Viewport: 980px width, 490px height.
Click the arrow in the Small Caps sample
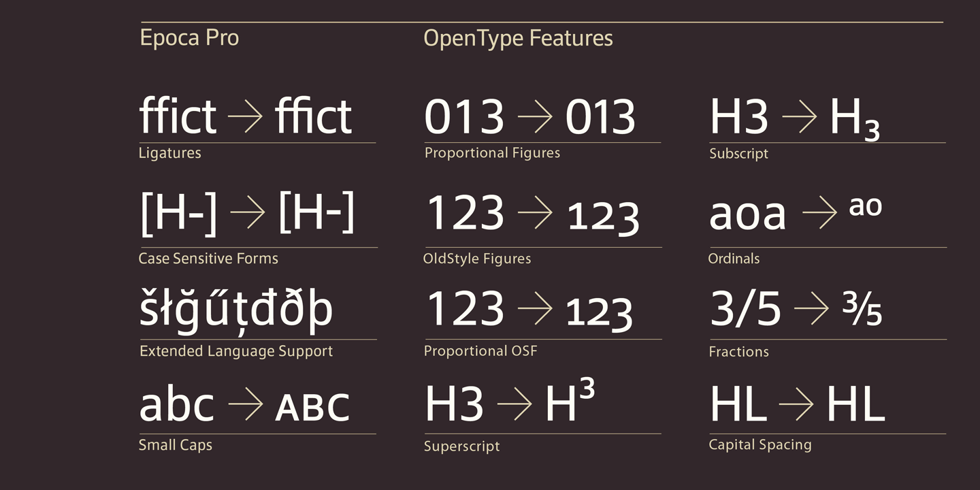(x=245, y=406)
